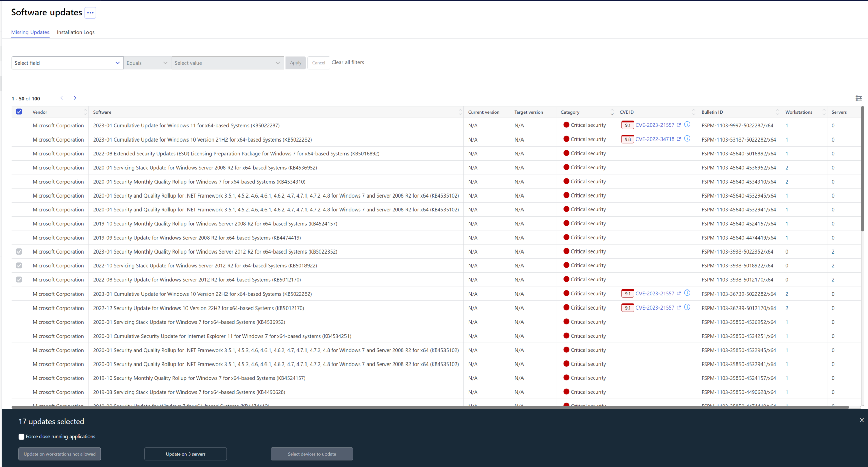Uncheck the KB5018922 update row checkbox
This screenshot has height=467, width=868.
pyautogui.click(x=19, y=265)
